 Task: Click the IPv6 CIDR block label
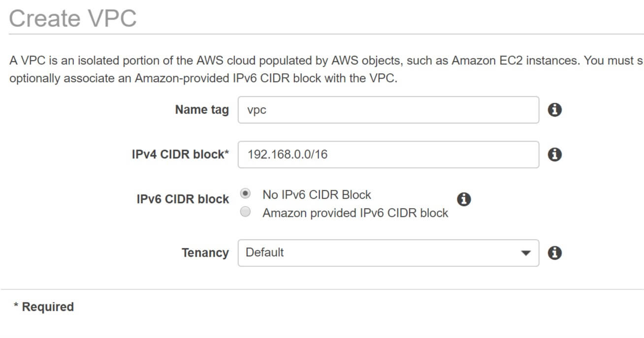pyautogui.click(x=183, y=199)
